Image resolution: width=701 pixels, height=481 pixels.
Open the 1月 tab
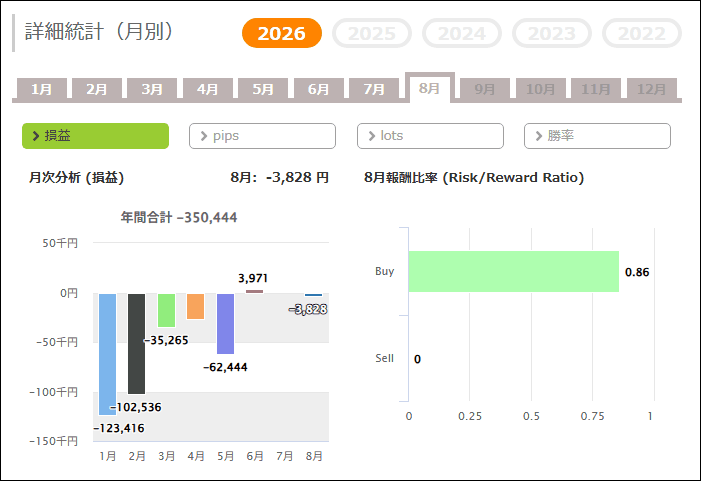pyautogui.click(x=42, y=89)
